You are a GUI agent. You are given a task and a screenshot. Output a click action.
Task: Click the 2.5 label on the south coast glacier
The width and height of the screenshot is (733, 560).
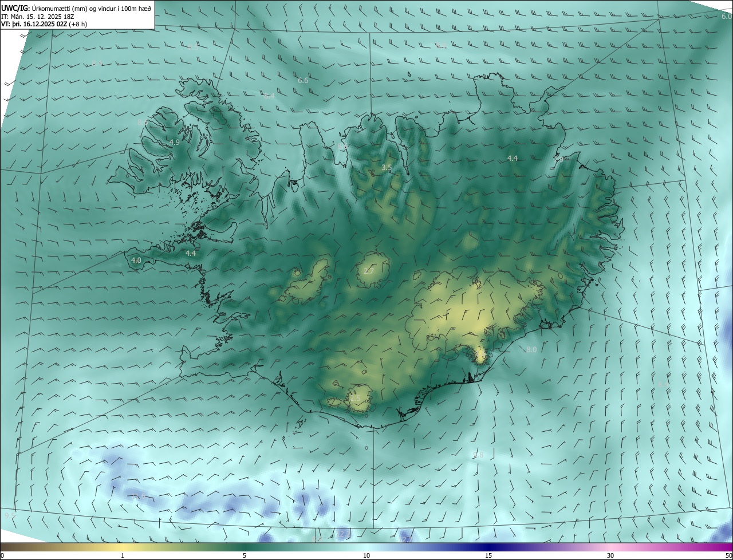click(x=355, y=399)
